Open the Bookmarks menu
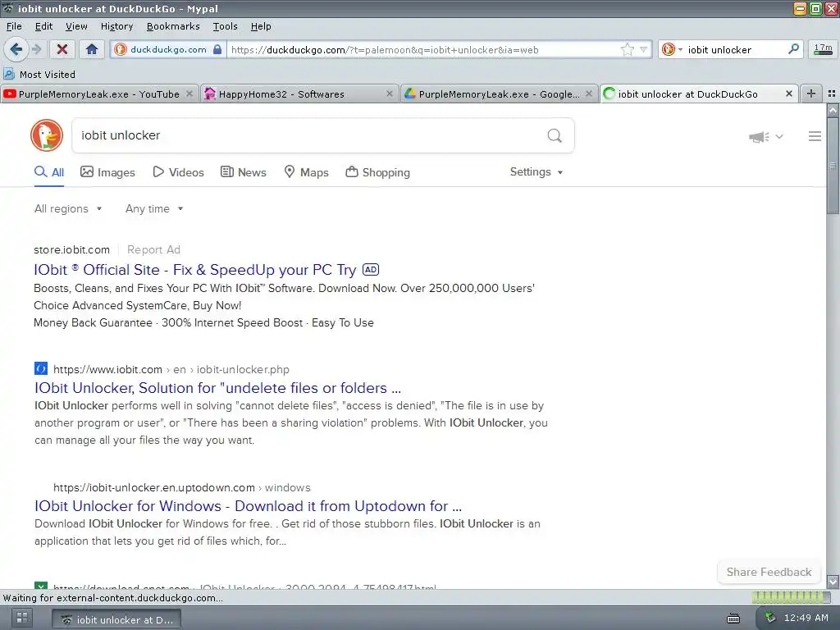Image resolution: width=840 pixels, height=630 pixels. click(x=173, y=26)
